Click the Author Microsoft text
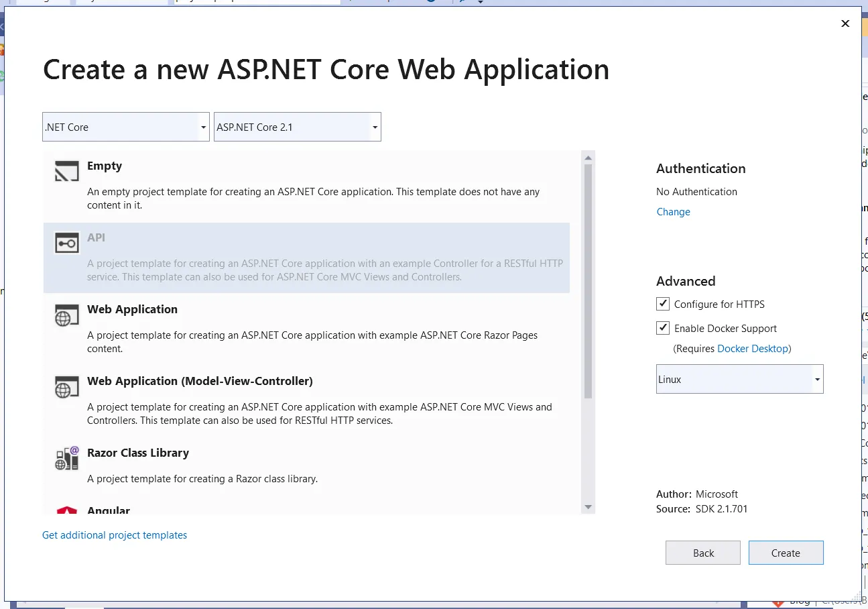This screenshot has height=609, width=868. (x=697, y=494)
